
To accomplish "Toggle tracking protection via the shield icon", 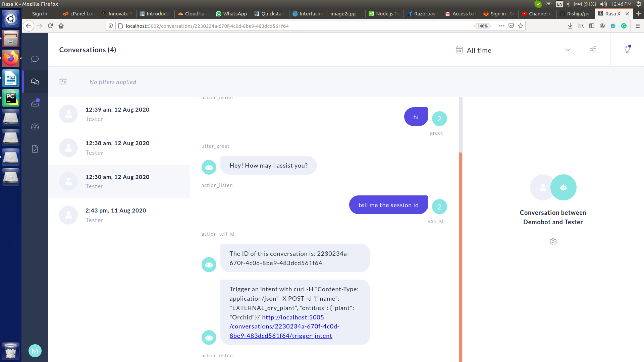I will click(110, 25).
